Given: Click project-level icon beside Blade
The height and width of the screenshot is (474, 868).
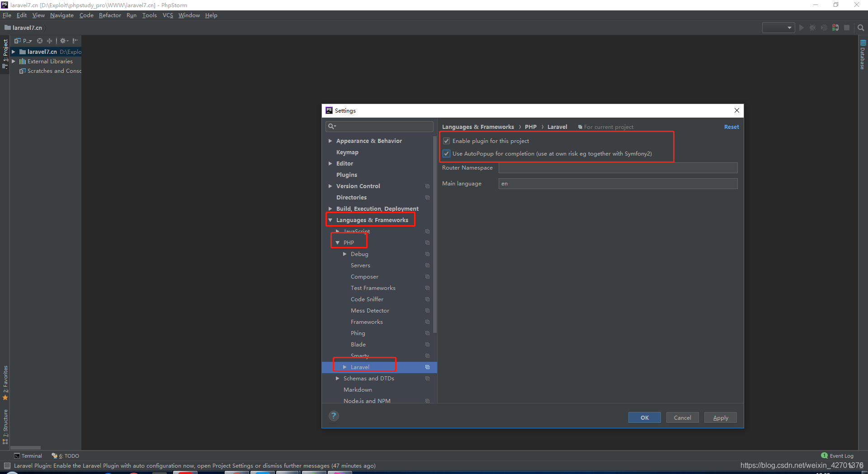Looking at the screenshot, I should (x=427, y=345).
